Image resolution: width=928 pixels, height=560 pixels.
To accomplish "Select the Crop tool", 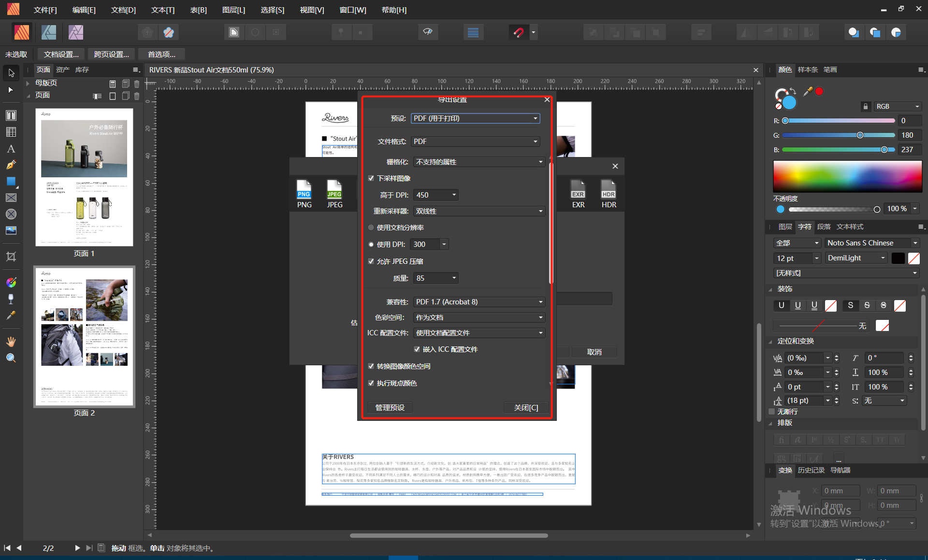I will [11, 256].
